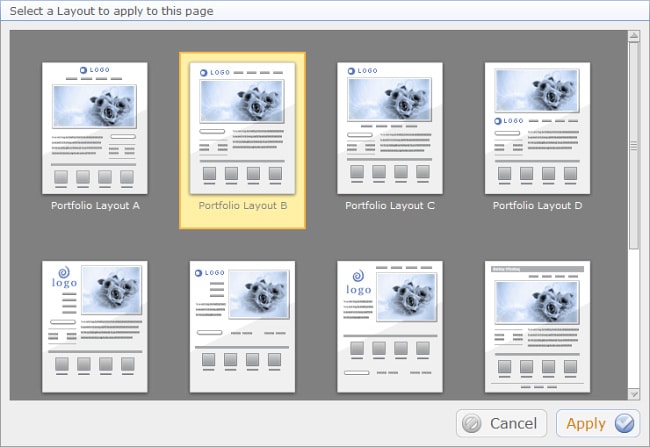This screenshot has height=447, width=650.
Task: Choose second-row layout with swirl logo above wide image
Action: point(389,326)
